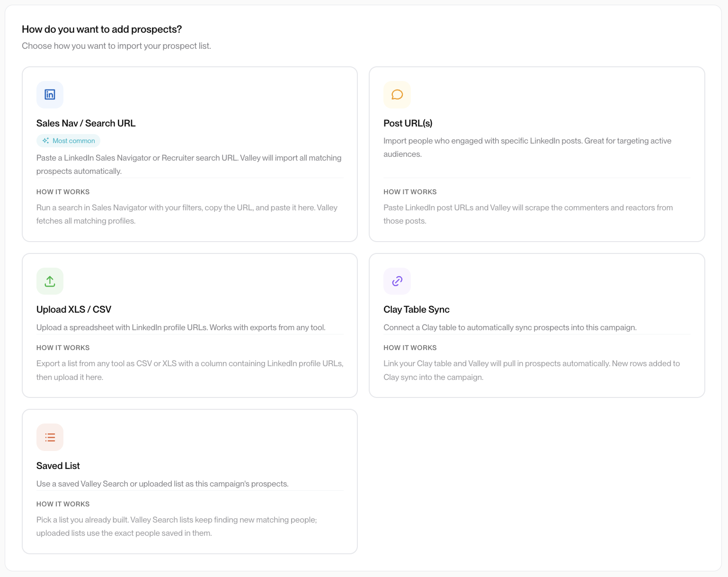Click HOW IT WORKS under Saved List
Image resolution: width=728 pixels, height=577 pixels.
(63, 504)
